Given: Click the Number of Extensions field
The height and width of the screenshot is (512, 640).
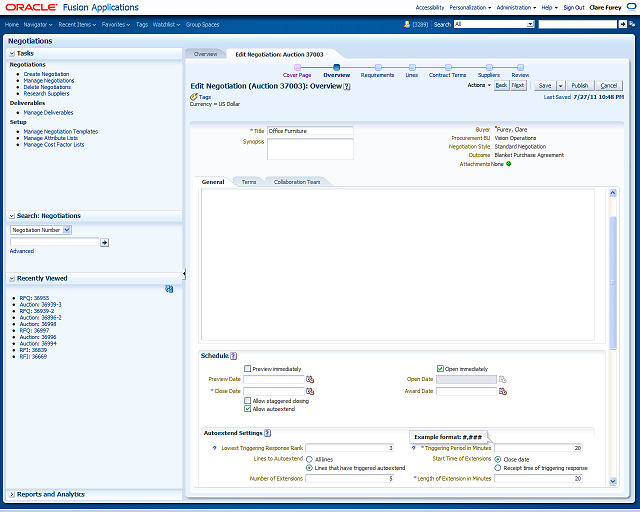Looking at the screenshot, I should [x=349, y=479].
